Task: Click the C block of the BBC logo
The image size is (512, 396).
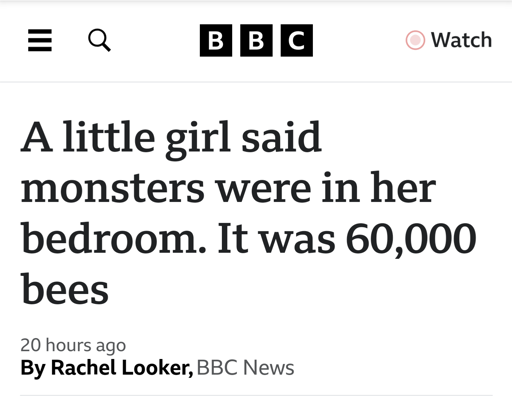Action: [x=297, y=40]
